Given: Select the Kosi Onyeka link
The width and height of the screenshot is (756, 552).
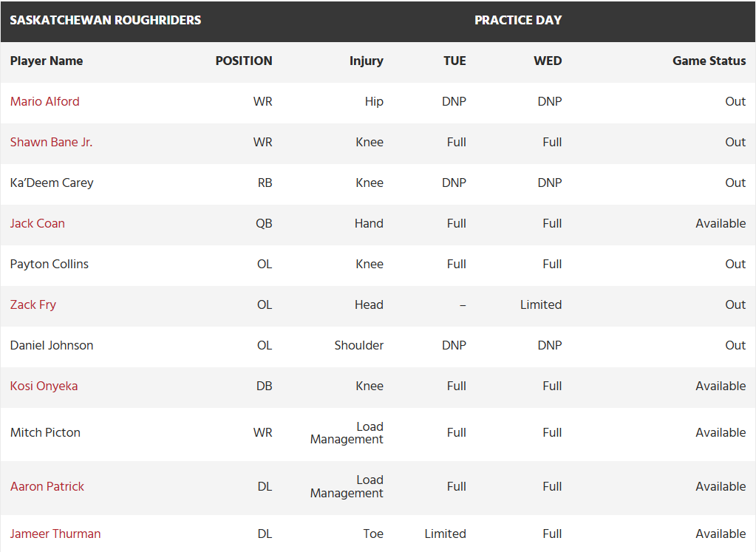Looking at the screenshot, I should [44, 386].
